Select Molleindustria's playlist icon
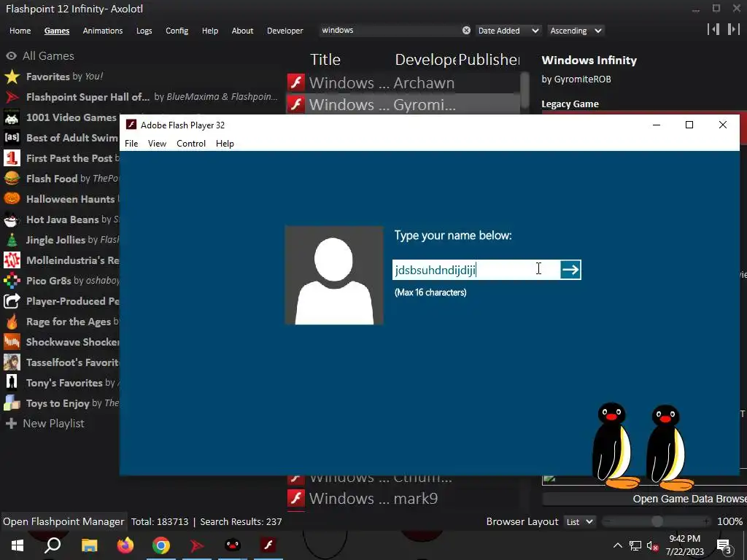The image size is (747, 560). coord(12,260)
